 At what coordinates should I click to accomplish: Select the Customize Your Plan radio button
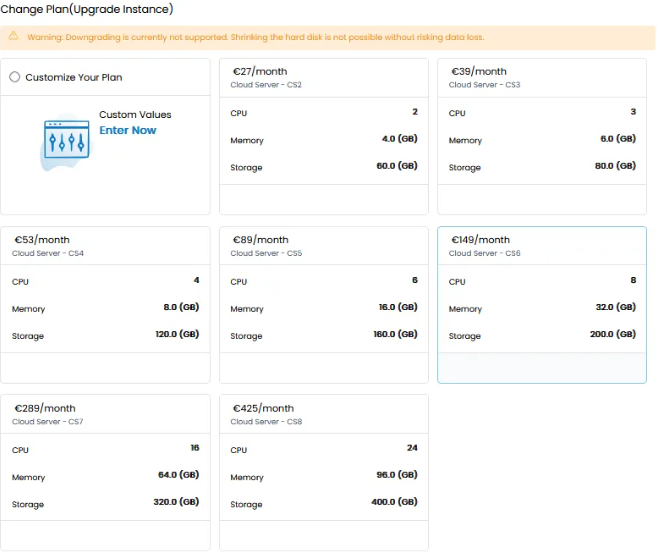coord(14,77)
